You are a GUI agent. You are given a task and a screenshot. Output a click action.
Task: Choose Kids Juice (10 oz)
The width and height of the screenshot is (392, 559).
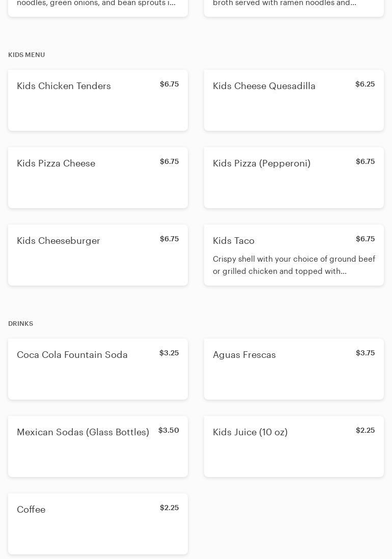(x=294, y=446)
